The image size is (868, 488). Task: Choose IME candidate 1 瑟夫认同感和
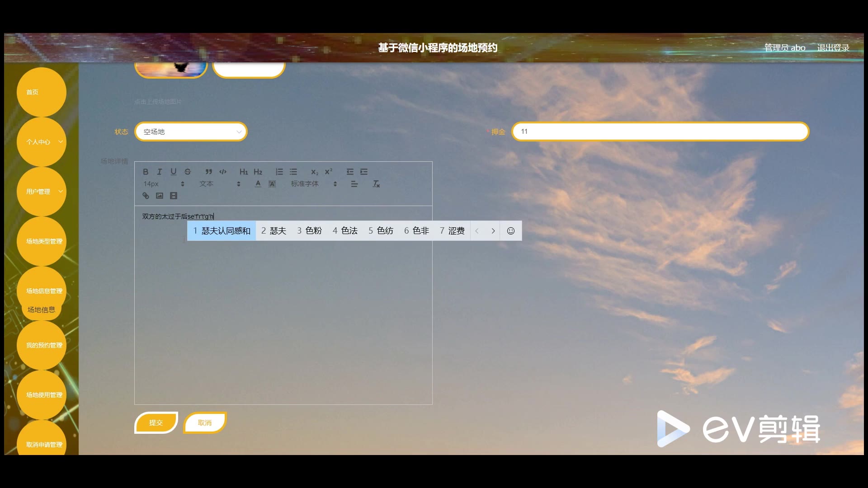[222, 231]
